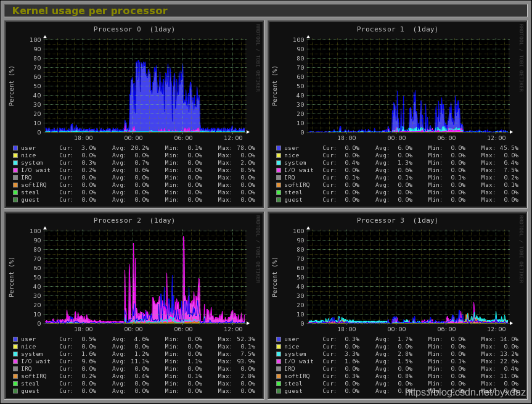This screenshot has width=532, height=404.
Task: Click Processor 3 user 'Max: 14.0%' value
Action: [500, 339]
